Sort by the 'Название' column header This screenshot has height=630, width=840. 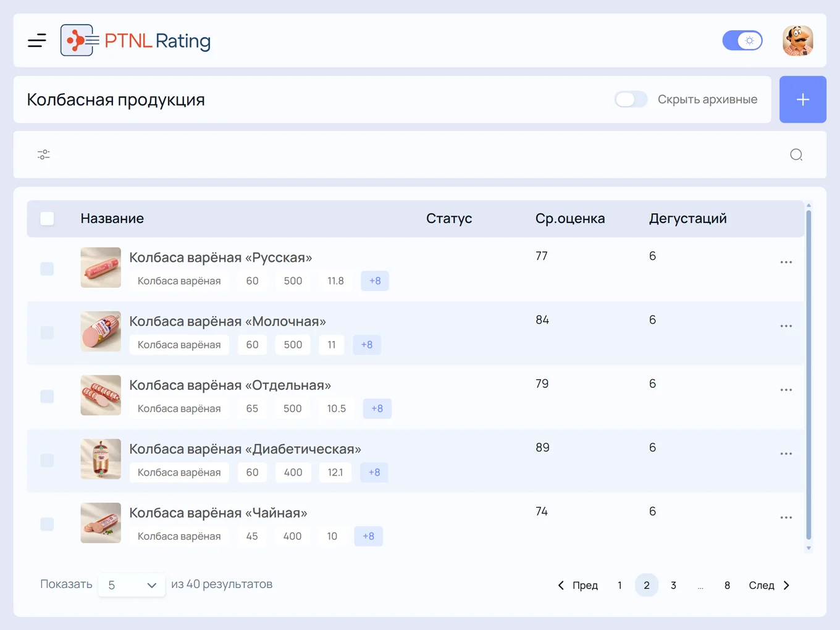click(x=112, y=219)
